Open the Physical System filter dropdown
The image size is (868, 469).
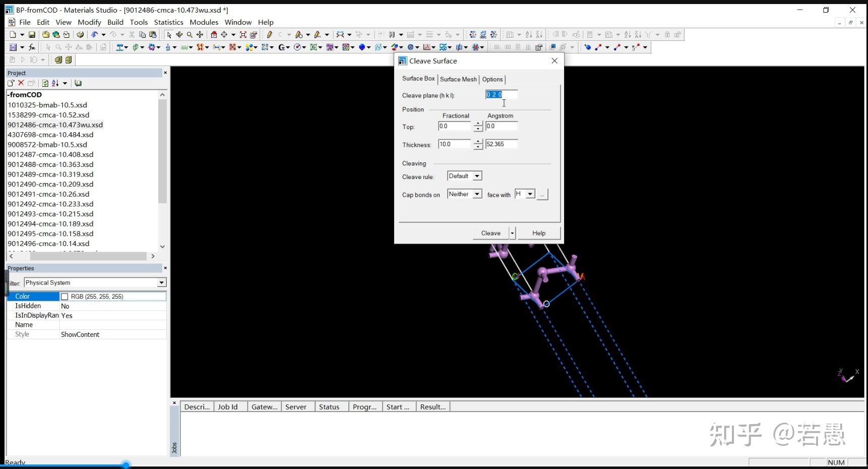161,283
